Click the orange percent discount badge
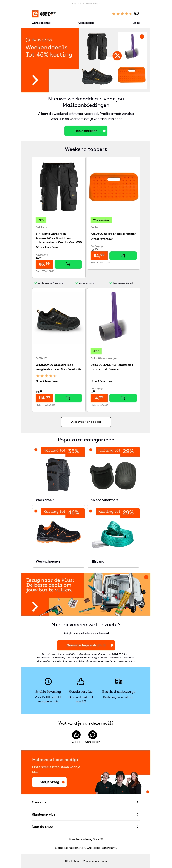172x868 pixels. [117, 56]
